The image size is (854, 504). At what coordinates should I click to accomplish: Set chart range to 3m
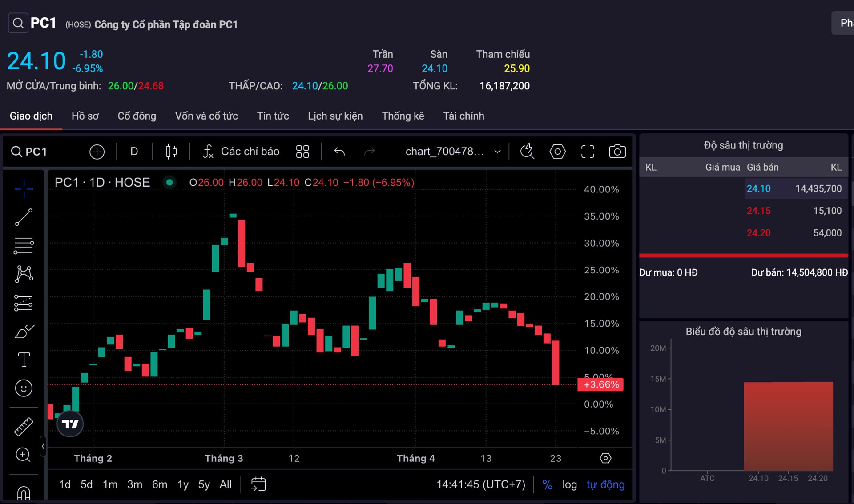[135, 484]
